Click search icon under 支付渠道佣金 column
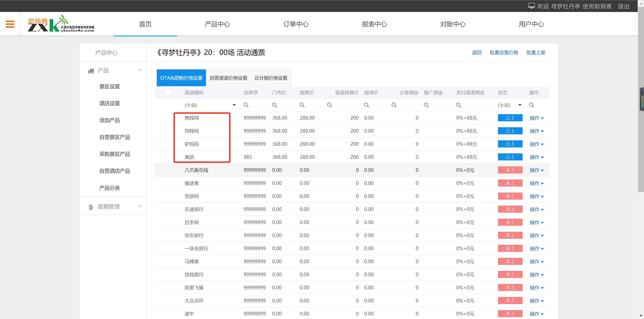The height and width of the screenshot is (319, 644). 458,105
